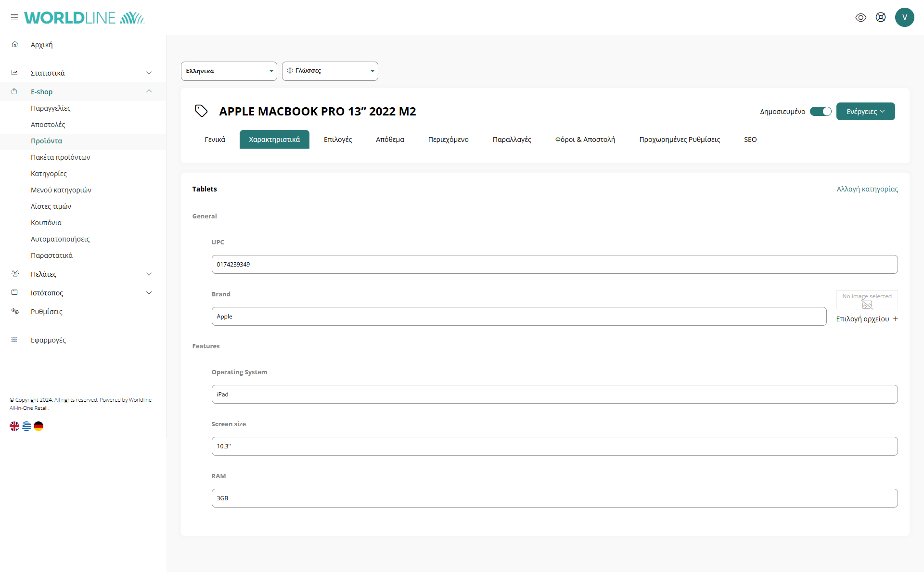This screenshot has width=924, height=572.
Task: Open the help lifebuoy icon
Action: pyautogui.click(x=880, y=17)
